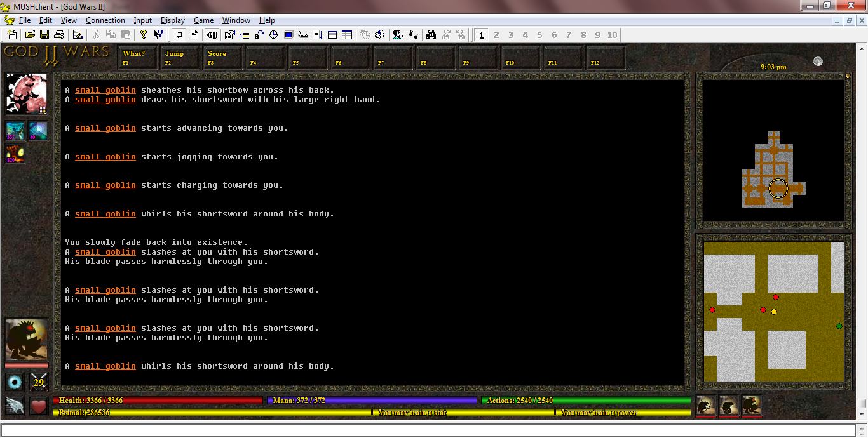
Task: Open the Edit menu
Action: (x=46, y=20)
